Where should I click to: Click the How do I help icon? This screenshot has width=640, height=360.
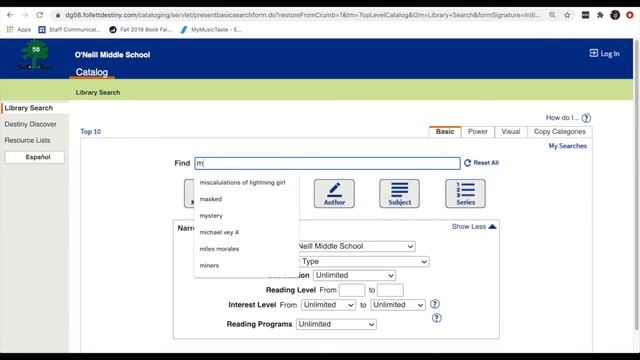click(586, 118)
